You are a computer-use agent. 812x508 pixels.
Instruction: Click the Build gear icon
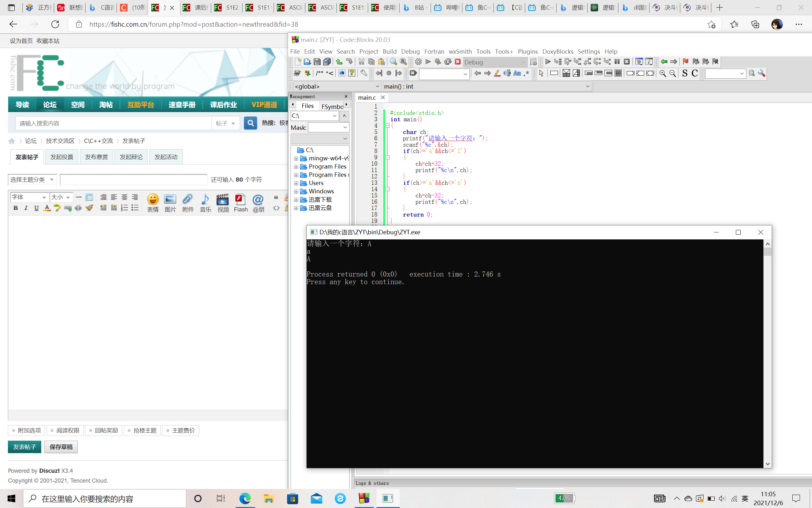pyautogui.click(x=418, y=62)
